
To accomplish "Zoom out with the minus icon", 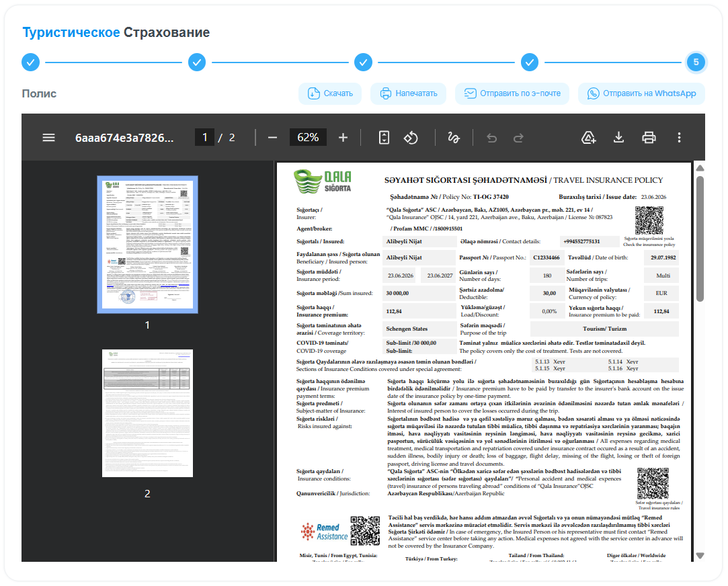I will coord(272,138).
